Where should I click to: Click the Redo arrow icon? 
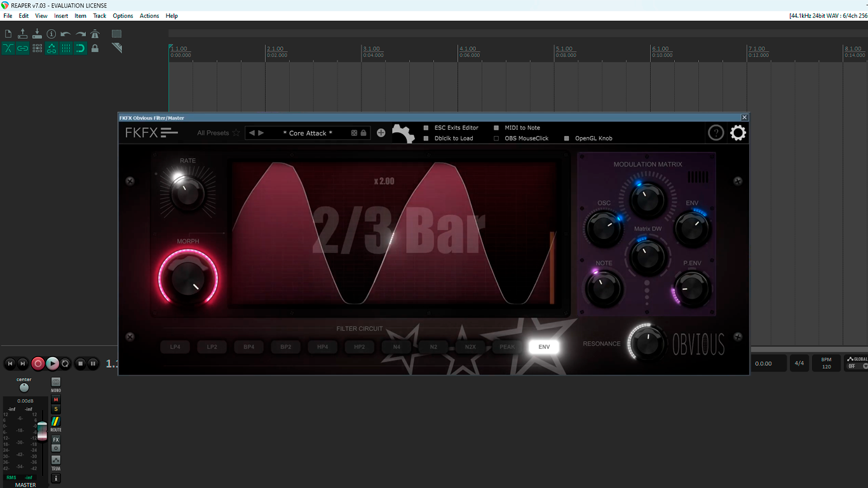tap(81, 34)
